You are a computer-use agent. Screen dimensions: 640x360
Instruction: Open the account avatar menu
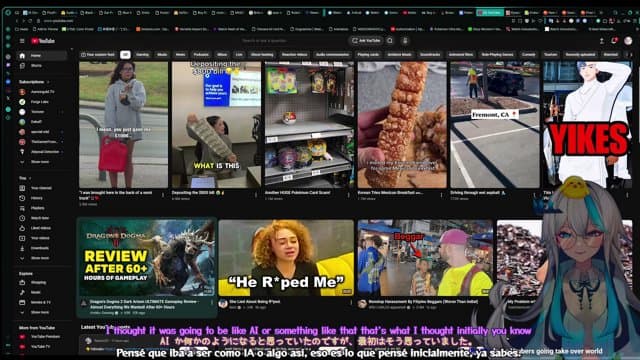click(628, 41)
